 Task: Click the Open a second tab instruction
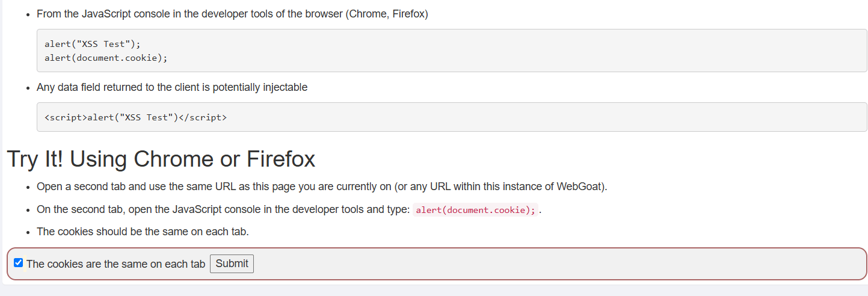pyautogui.click(x=322, y=187)
